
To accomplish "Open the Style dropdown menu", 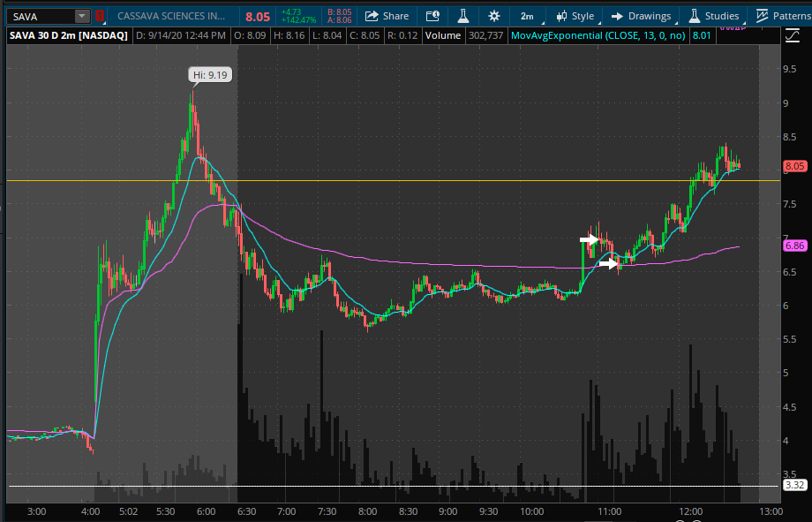I will coord(574,16).
